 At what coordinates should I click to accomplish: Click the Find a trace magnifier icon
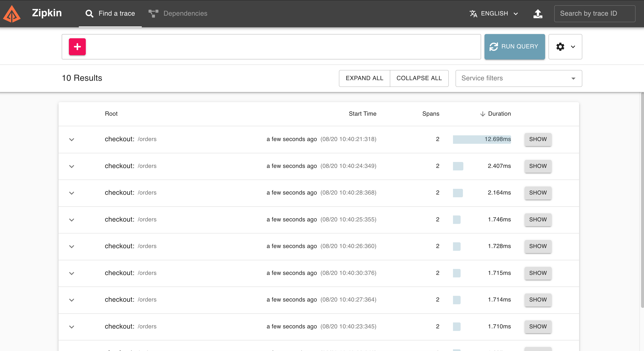pos(89,14)
